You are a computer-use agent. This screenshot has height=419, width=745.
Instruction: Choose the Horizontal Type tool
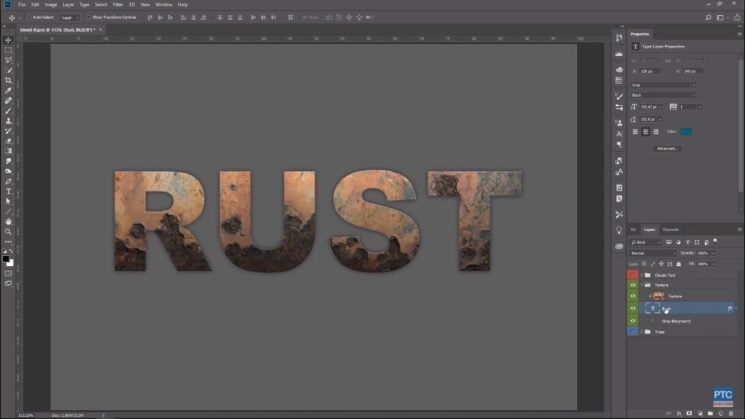tap(8, 191)
